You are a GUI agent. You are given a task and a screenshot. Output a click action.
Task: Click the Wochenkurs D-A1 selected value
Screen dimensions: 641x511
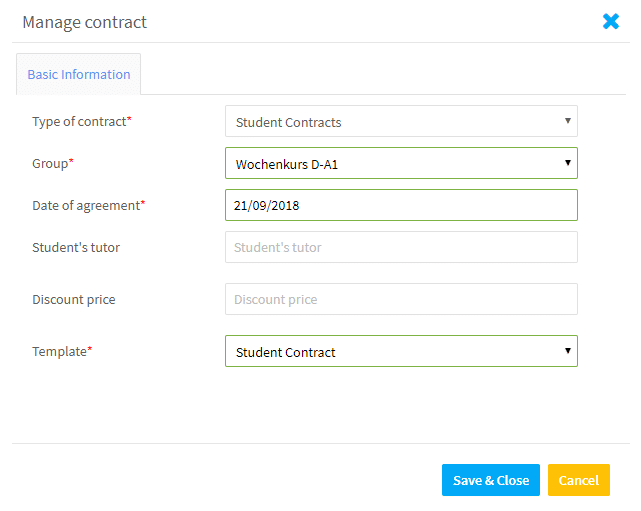click(x=287, y=164)
